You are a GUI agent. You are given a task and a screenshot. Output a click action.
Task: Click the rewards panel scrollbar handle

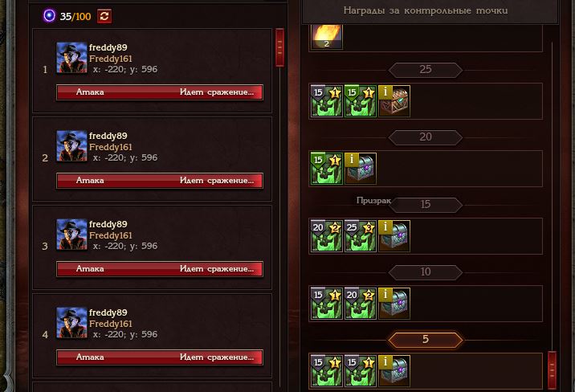click(x=552, y=370)
